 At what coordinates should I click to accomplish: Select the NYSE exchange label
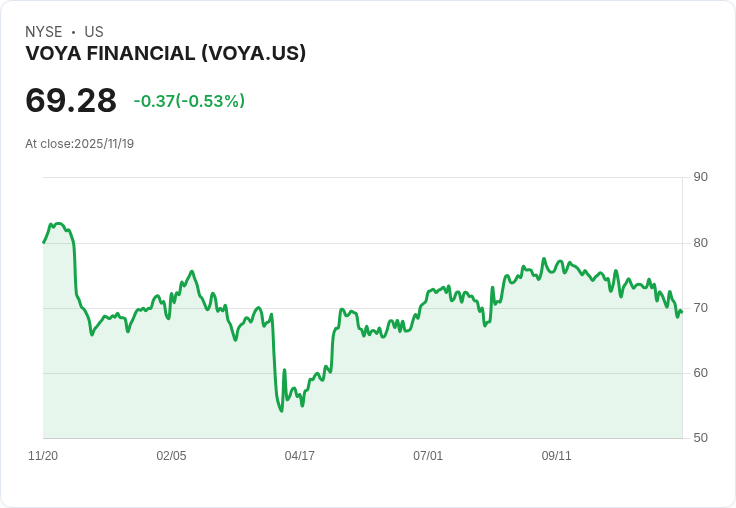pos(43,32)
